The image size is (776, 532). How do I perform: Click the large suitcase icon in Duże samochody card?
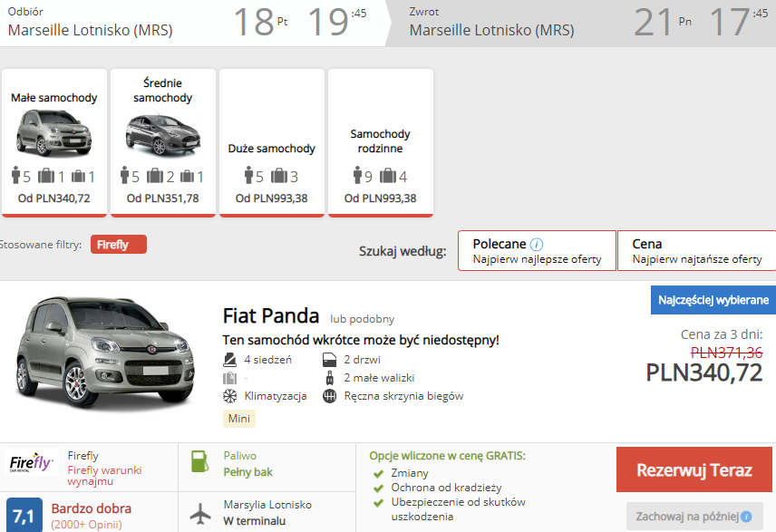[279, 176]
